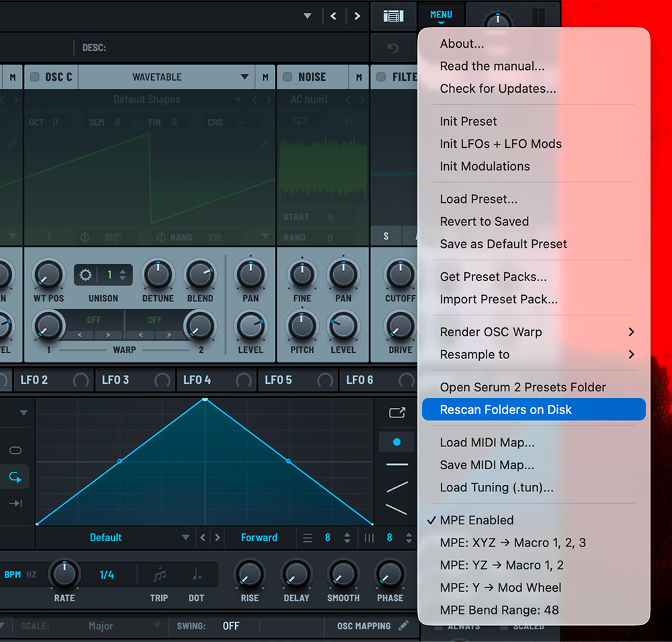Expand the Render OSC Warp submenu
The image size is (672, 642).
pos(534,332)
